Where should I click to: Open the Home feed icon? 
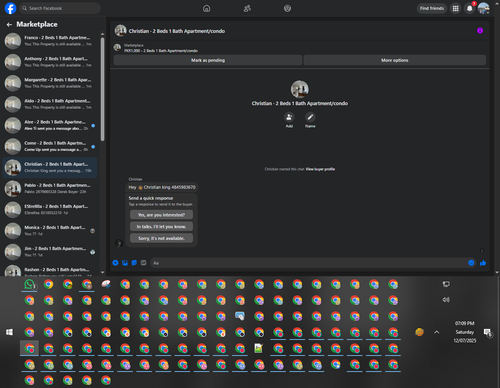click(207, 8)
